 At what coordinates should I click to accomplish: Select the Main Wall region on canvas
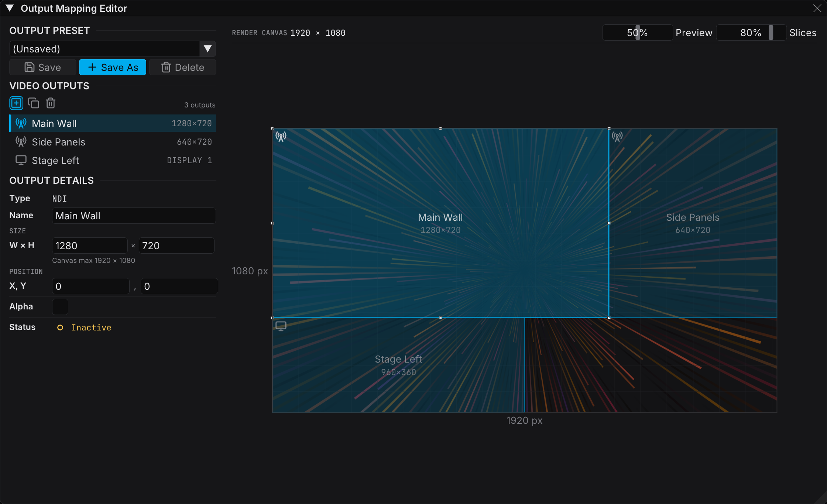coord(440,223)
